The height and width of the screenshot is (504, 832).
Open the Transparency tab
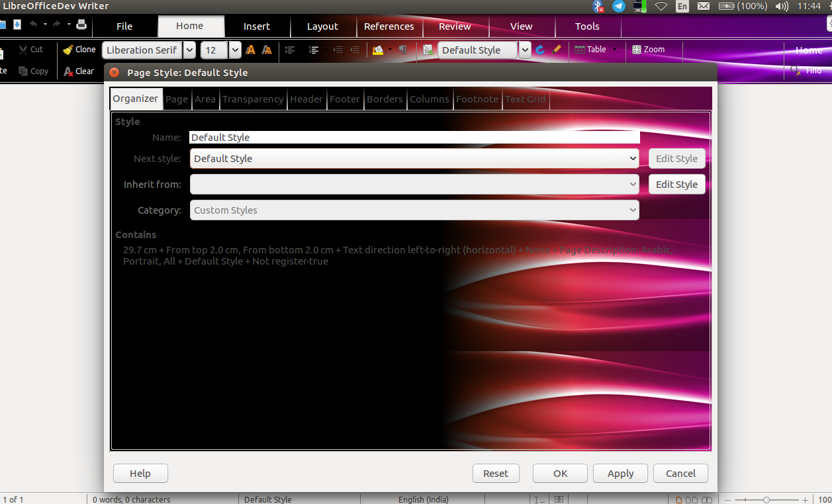[253, 99]
